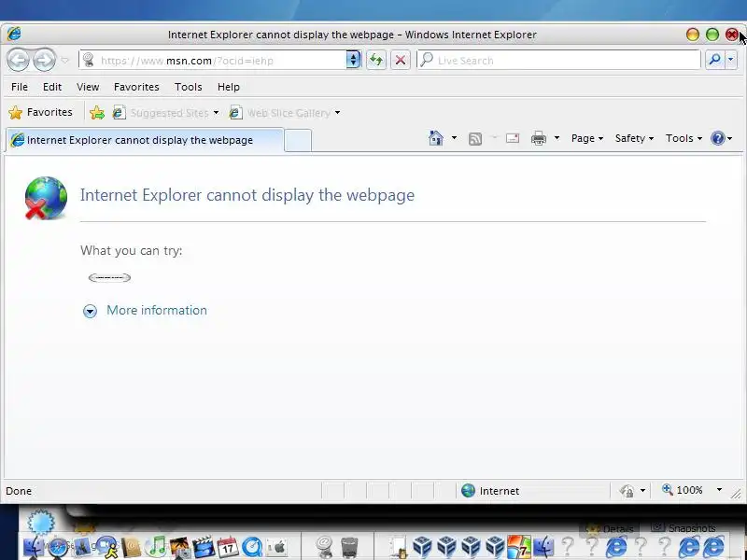Screen dimensions: 747x560
Task: Open iPhoto from the dock
Action: 179,547
